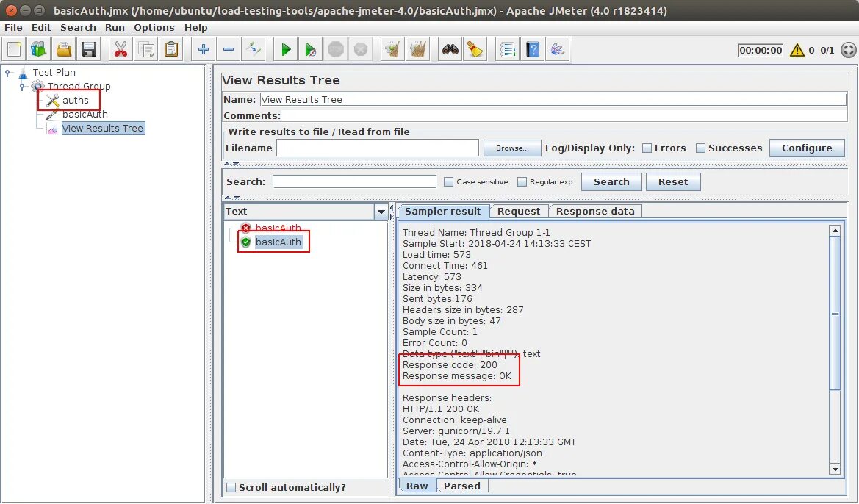859x504 pixels.
Task: Toggle the Regular exp. checkbox
Action: (x=522, y=182)
